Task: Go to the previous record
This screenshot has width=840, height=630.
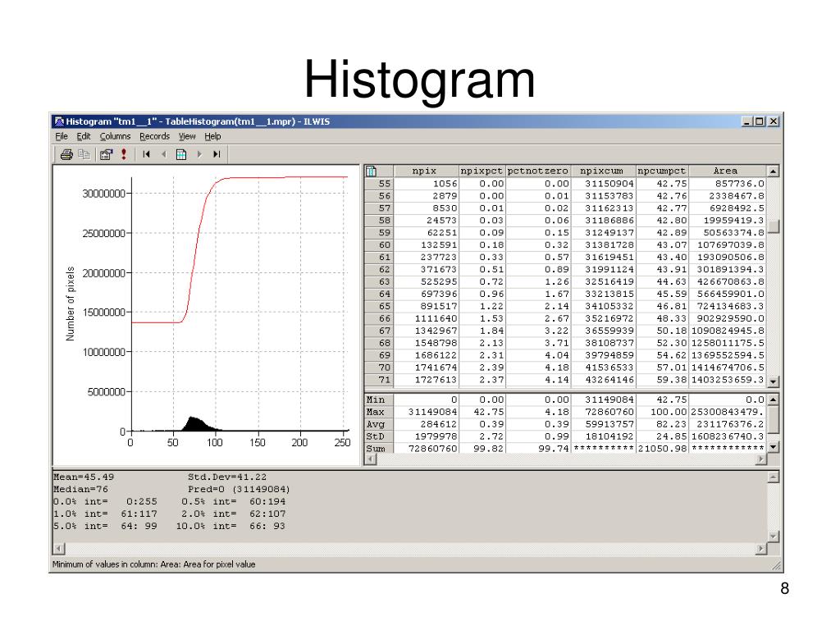Action: tap(163, 154)
